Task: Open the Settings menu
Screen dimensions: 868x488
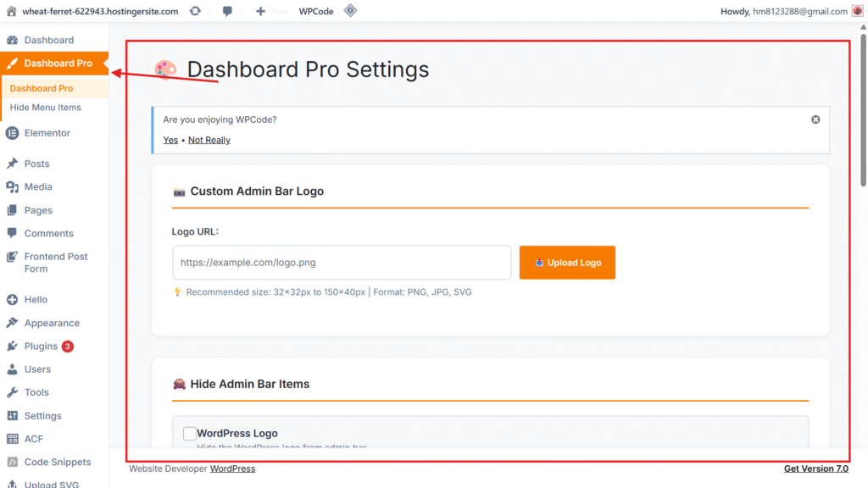Action: coord(42,415)
